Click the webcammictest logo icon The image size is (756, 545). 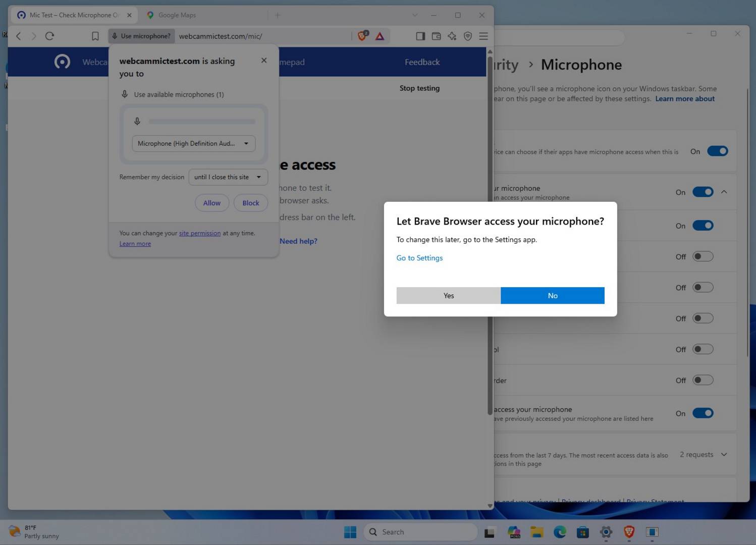[x=62, y=62]
